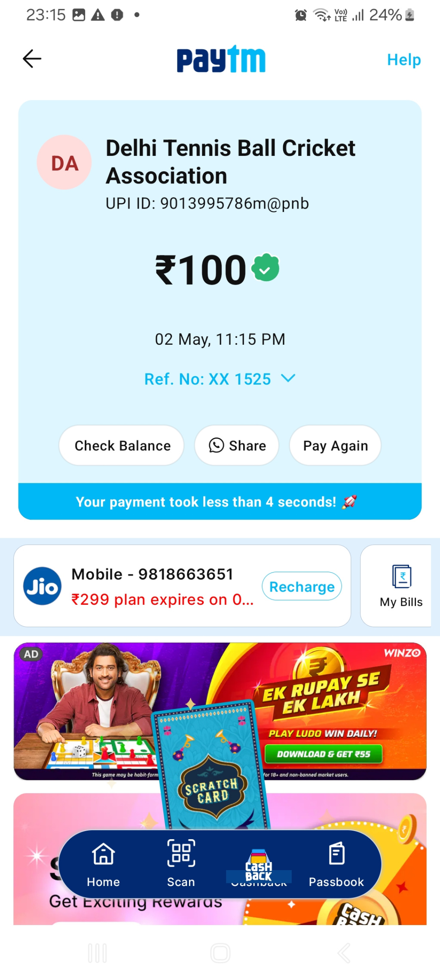Screen dimensions: 440x980
Task: Go to the Home tab
Action: [x=103, y=865]
